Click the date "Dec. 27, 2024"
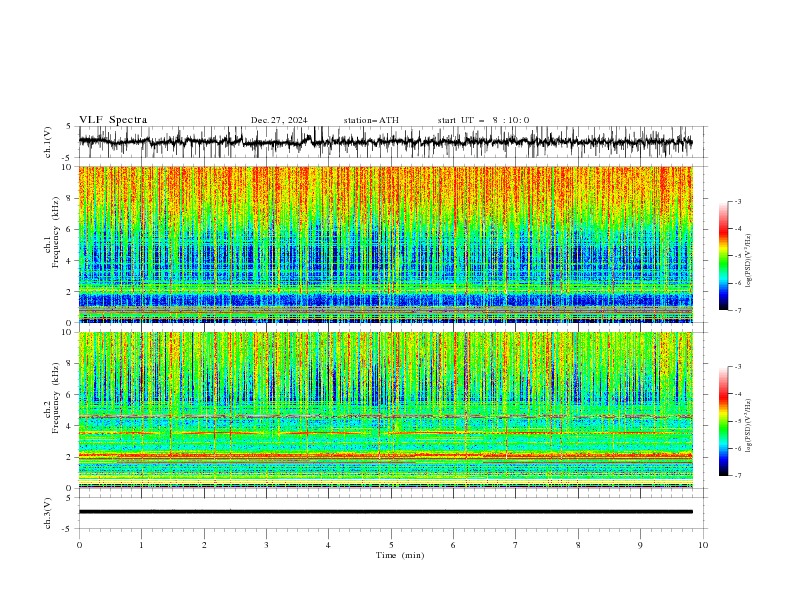Viewport: 792px width, 612px height. click(x=279, y=120)
